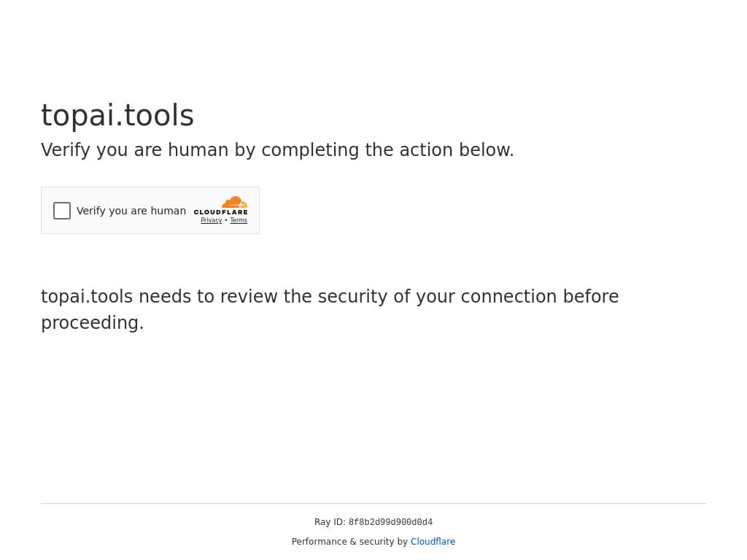Click the "Verify you are human" label text
The image size is (747, 560).
[x=131, y=211]
